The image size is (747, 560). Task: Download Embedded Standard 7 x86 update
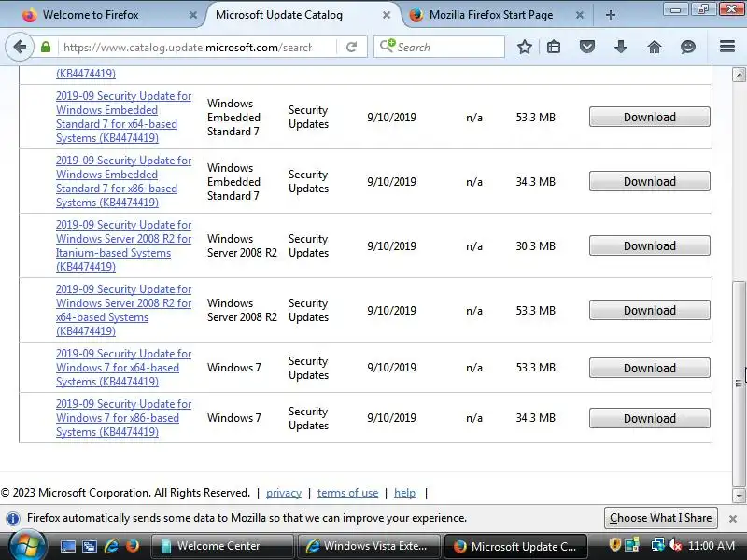pyautogui.click(x=649, y=181)
